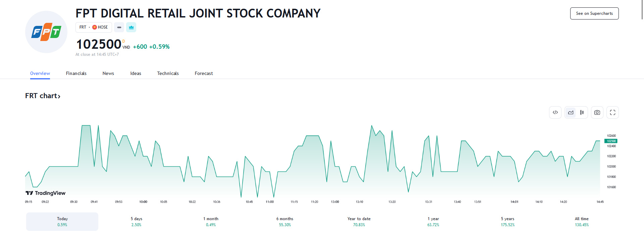This screenshot has height=244, width=644.
Task: Switch to area chart style
Action: [571, 113]
